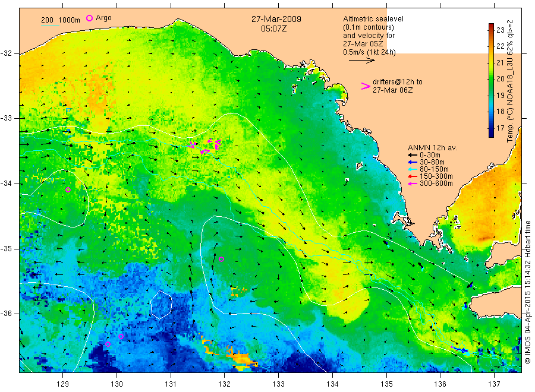The height and width of the screenshot is (392, 535).
Task: Click longitude axis label 136
Action: click(440, 384)
